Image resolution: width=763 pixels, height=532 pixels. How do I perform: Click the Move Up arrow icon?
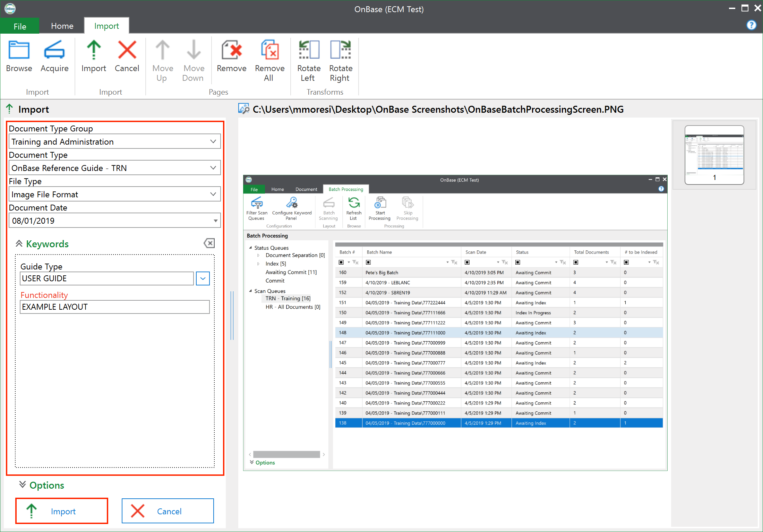(162, 50)
